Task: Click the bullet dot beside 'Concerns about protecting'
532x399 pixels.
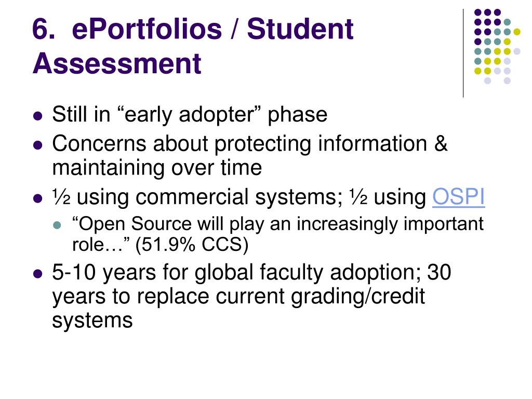Action: coord(38,145)
